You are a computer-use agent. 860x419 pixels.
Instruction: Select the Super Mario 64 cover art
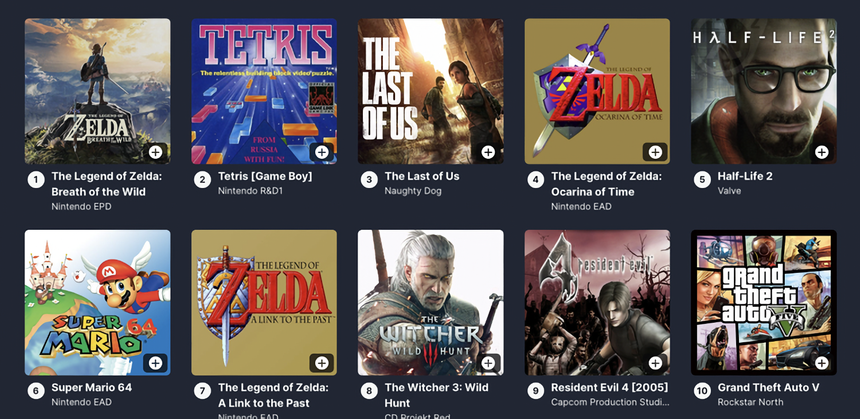(x=97, y=302)
